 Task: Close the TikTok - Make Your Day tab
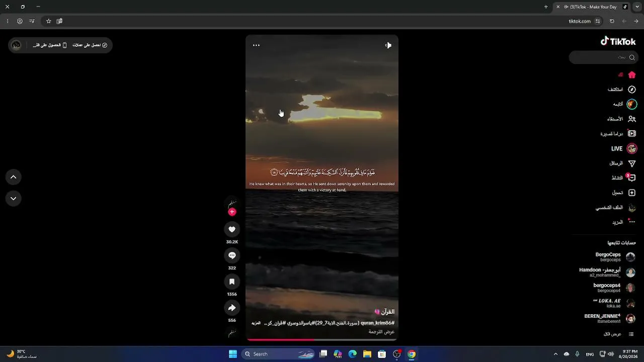click(x=558, y=7)
